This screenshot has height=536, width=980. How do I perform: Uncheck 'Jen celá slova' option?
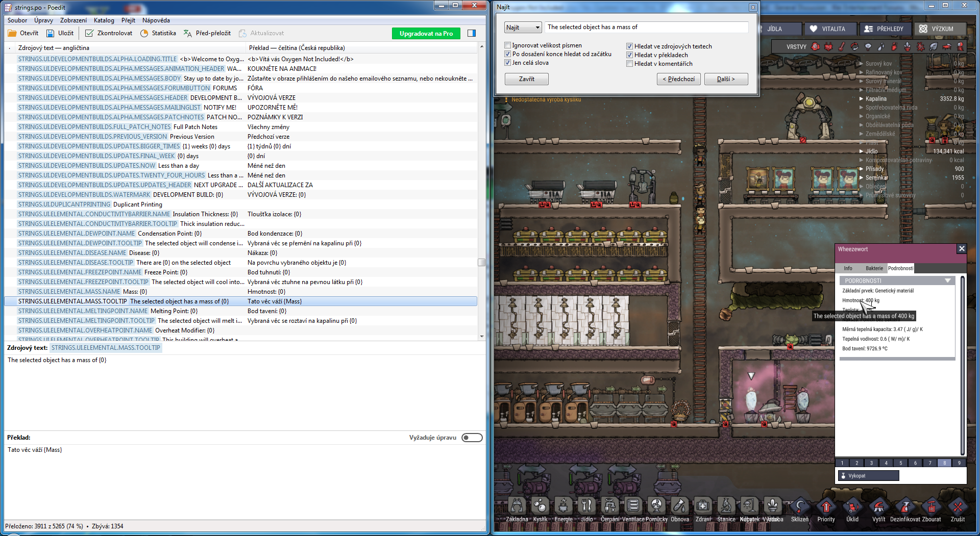coord(508,63)
